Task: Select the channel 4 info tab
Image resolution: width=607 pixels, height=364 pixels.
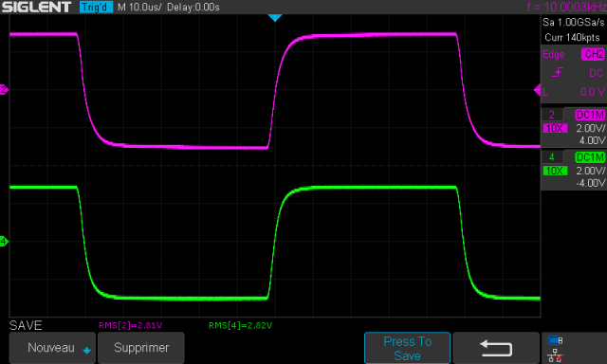Action: coord(552,157)
